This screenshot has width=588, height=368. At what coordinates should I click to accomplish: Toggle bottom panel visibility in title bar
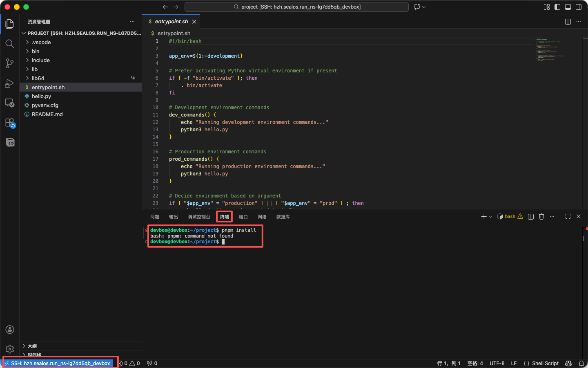point(568,7)
